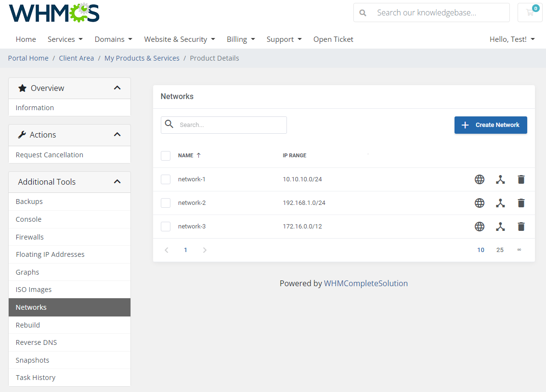
Task: Check the checkbox for network-2
Action: click(166, 202)
